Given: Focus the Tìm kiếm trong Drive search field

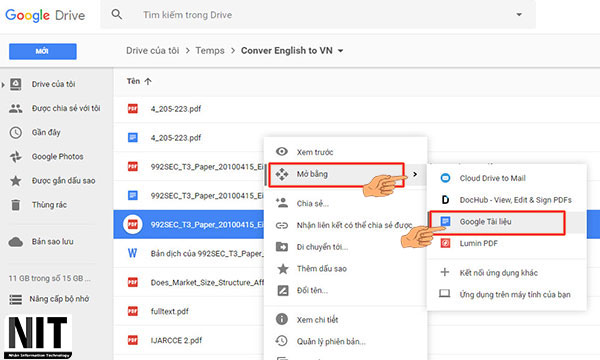Looking at the screenshot, I should point(318,15).
